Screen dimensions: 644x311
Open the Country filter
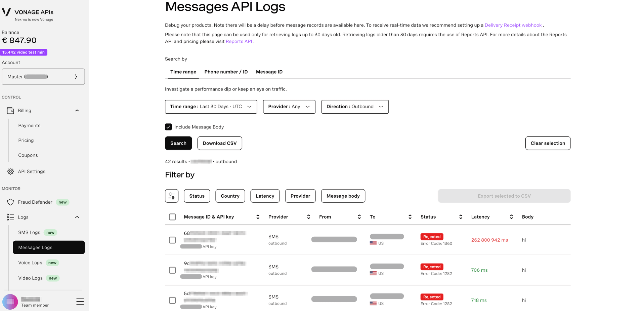tap(230, 196)
